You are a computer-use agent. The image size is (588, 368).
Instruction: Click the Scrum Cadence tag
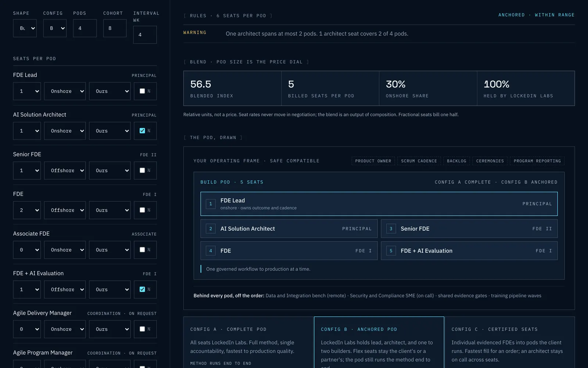pyautogui.click(x=419, y=161)
